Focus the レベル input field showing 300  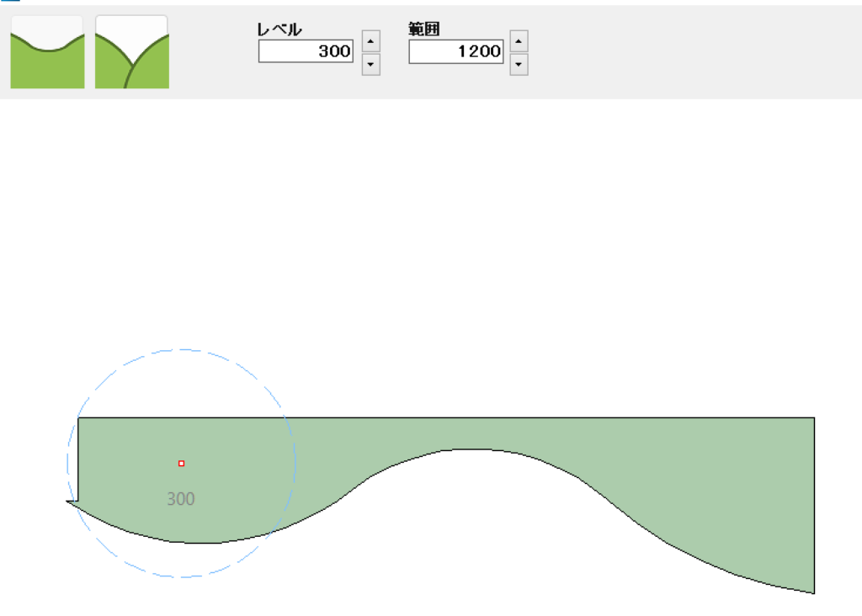(306, 51)
